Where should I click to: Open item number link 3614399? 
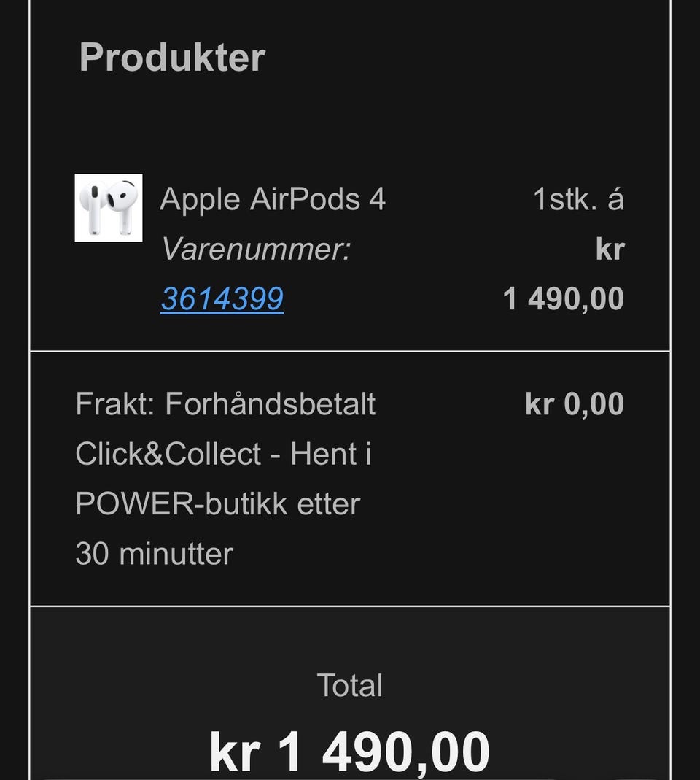click(222, 298)
